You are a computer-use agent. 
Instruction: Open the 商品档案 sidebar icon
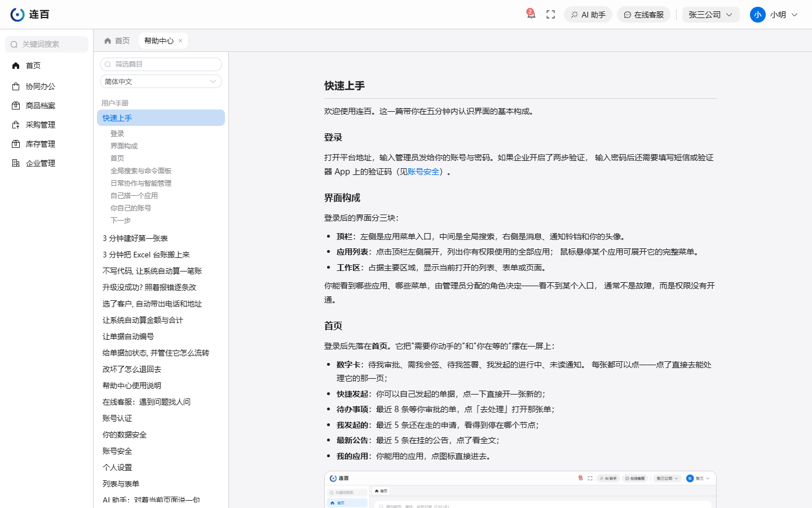[x=16, y=106]
